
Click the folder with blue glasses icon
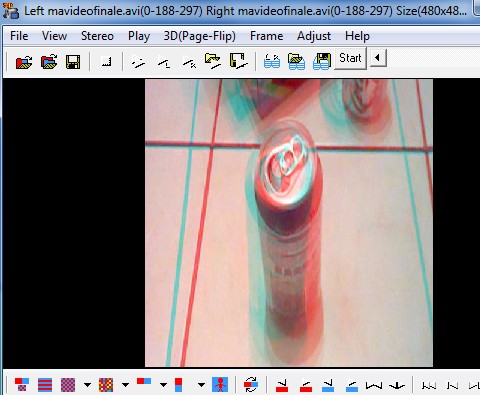296,62
